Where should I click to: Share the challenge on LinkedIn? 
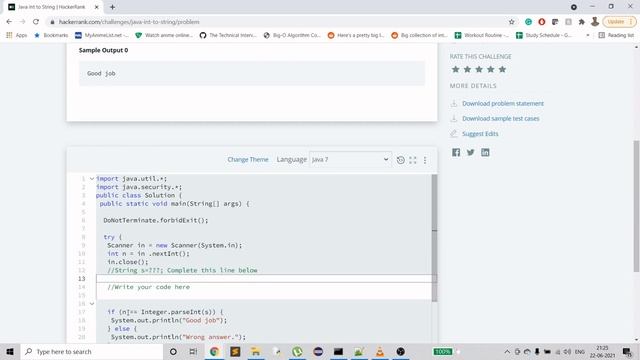coord(485,152)
